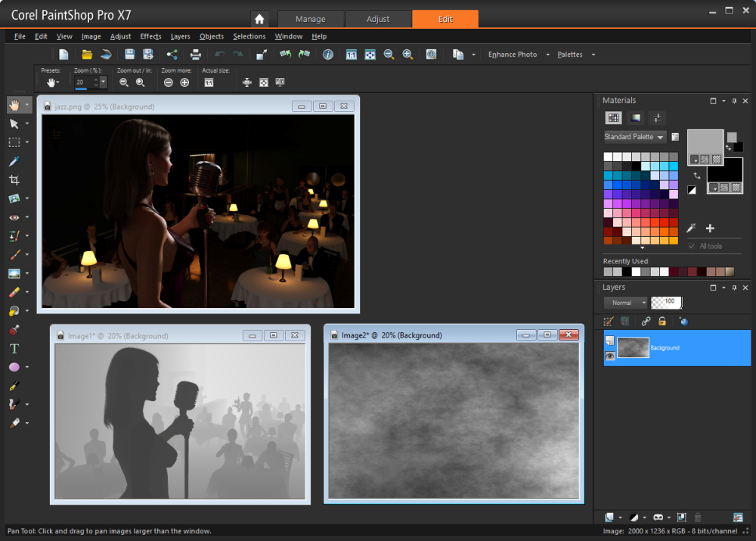The image size is (756, 541).
Task: Pick the white swatch in Recently Used
Action: click(636, 272)
